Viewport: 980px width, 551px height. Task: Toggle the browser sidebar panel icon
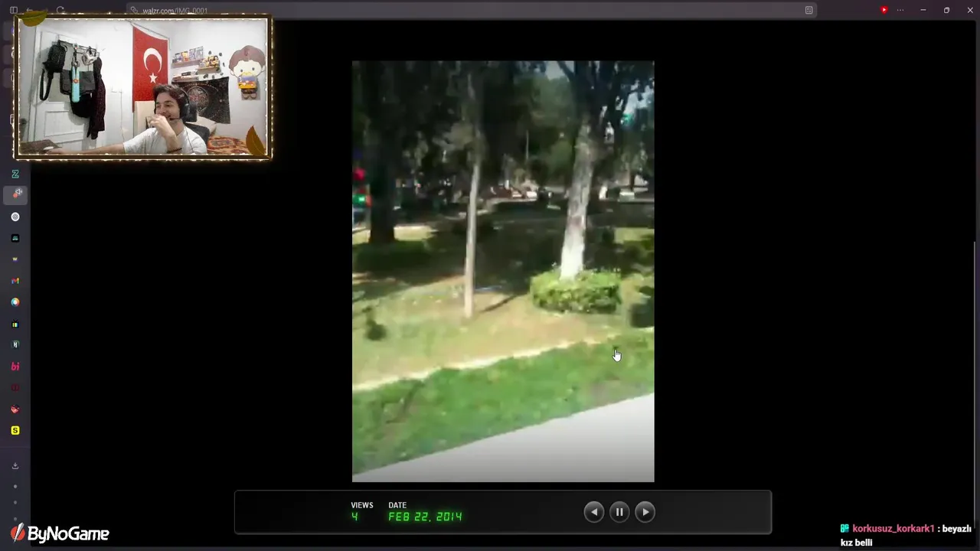[x=13, y=10]
